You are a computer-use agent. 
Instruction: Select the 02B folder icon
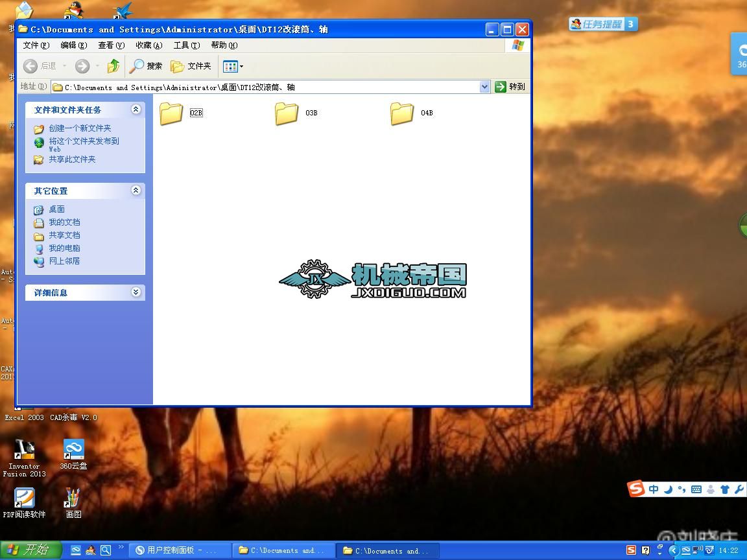[171, 113]
